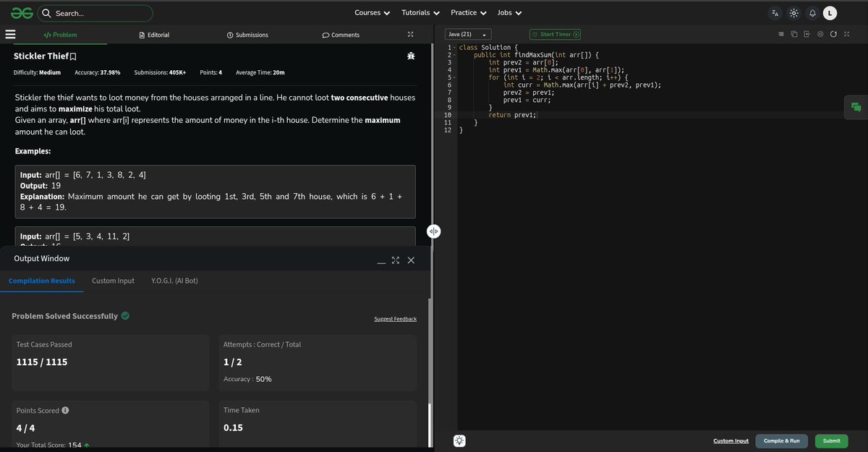Screen dimensions: 868x452
Task: Open the green chat floating widget
Action: coord(856,106)
